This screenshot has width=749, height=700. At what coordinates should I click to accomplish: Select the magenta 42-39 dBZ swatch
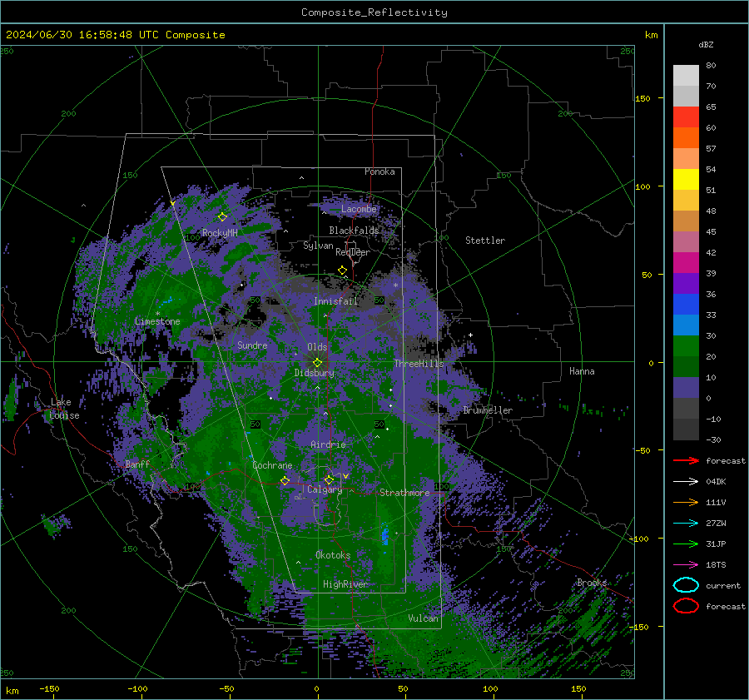click(x=686, y=263)
